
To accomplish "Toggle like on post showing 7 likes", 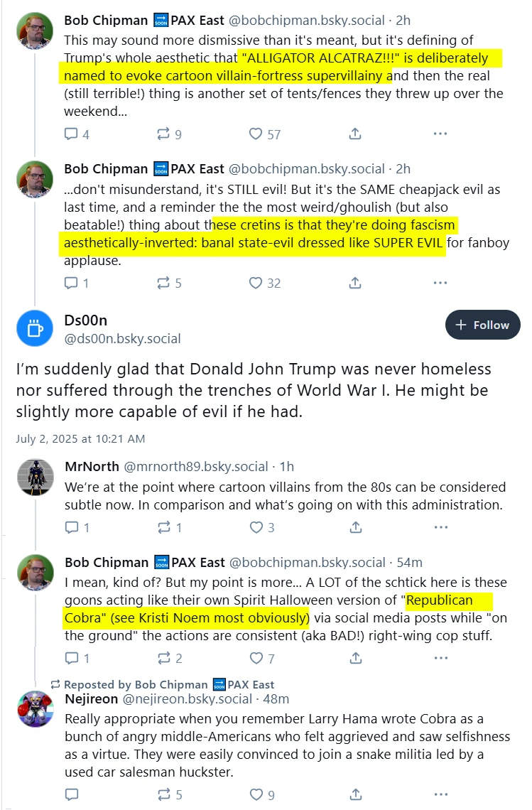I will [x=262, y=658].
